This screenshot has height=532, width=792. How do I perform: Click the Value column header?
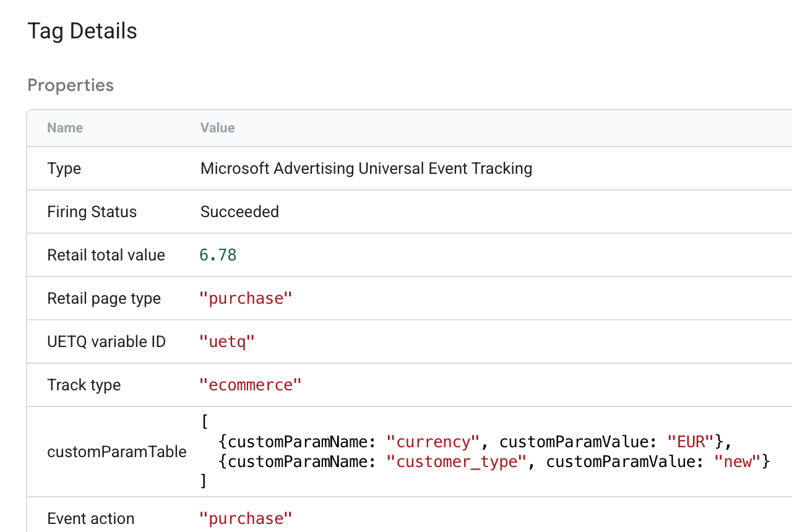click(x=217, y=128)
